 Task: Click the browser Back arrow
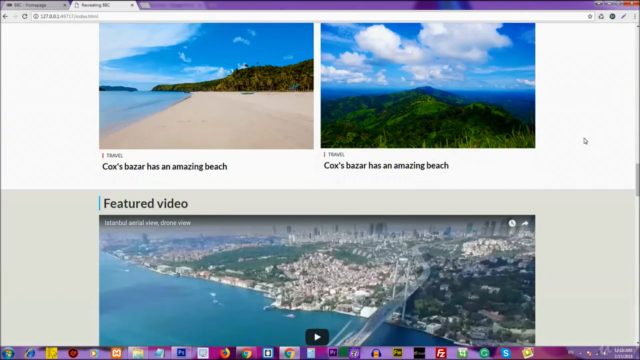coord(5,16)
